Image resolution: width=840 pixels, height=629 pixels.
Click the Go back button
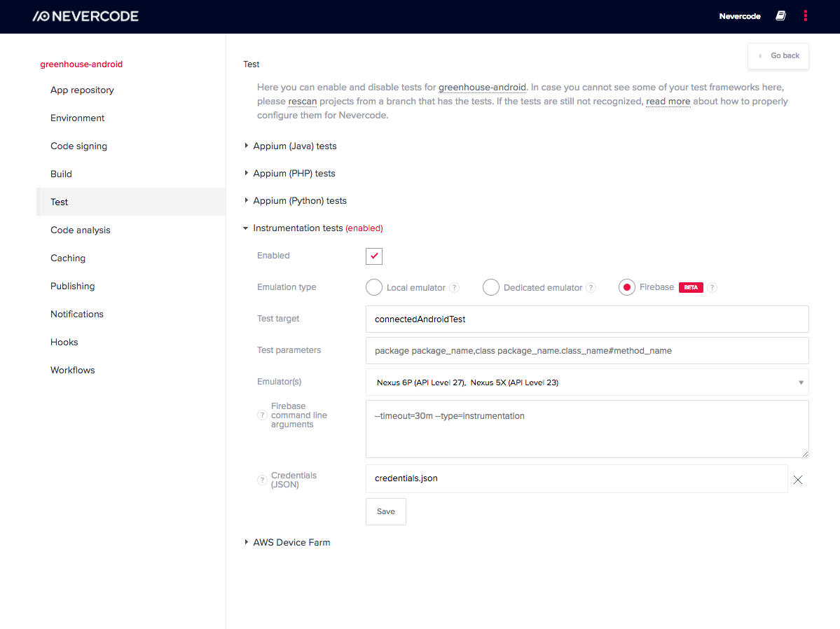click(778, 56)
